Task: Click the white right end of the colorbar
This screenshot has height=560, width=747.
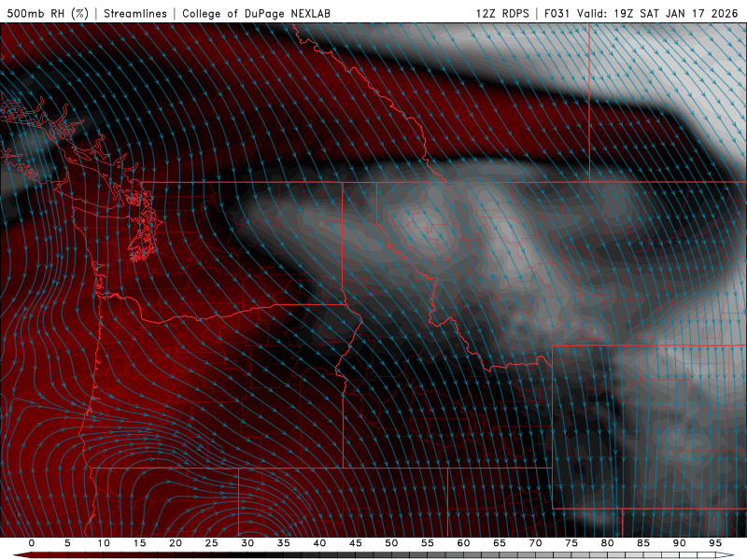Action: tap(725, 555)
